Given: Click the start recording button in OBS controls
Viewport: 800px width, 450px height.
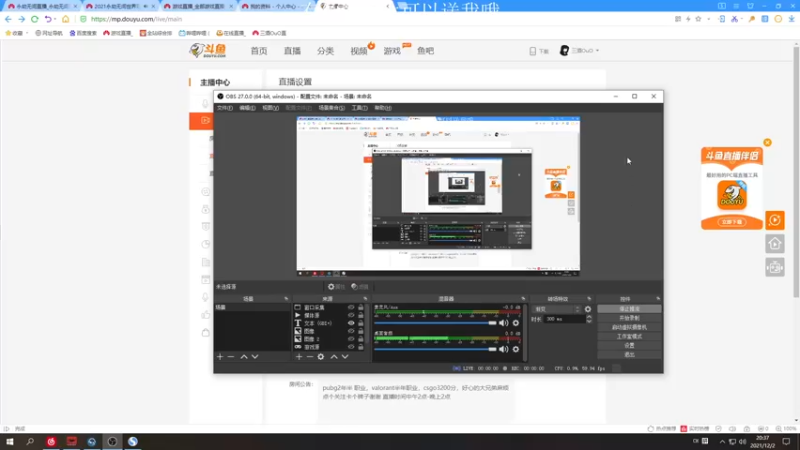Looking at the screenshot, I should coord(629,318).
